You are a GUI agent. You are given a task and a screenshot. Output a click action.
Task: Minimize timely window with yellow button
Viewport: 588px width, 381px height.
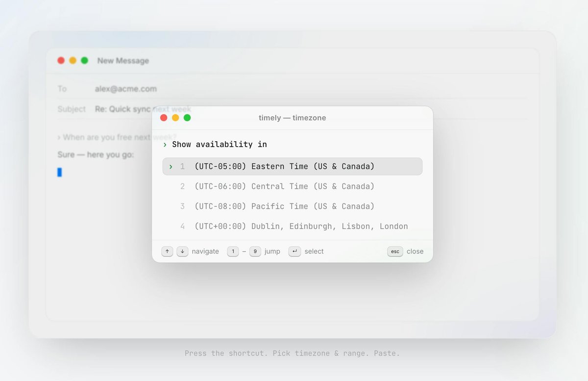point(175,118)
